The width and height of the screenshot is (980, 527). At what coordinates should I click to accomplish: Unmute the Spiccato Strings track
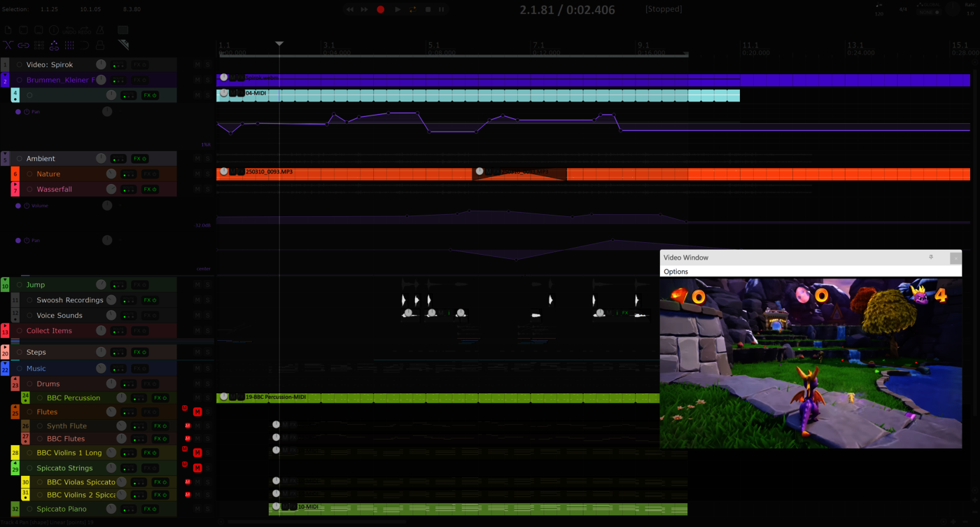click(197, 468)
